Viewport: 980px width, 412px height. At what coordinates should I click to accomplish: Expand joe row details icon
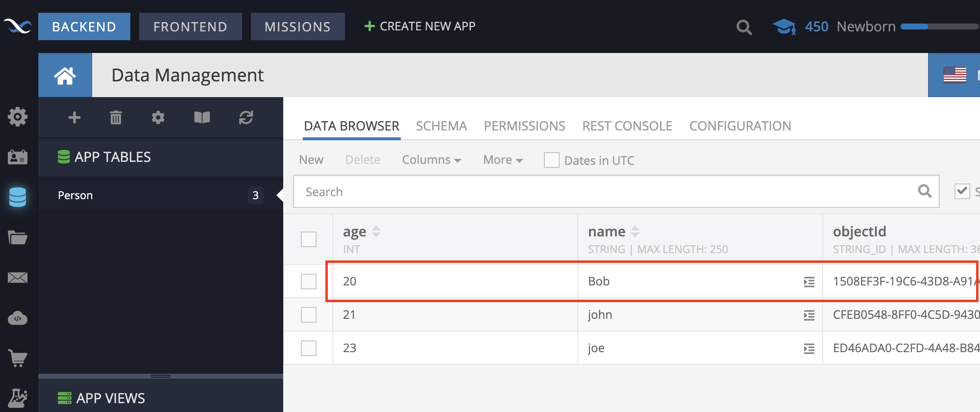point(809,349)
